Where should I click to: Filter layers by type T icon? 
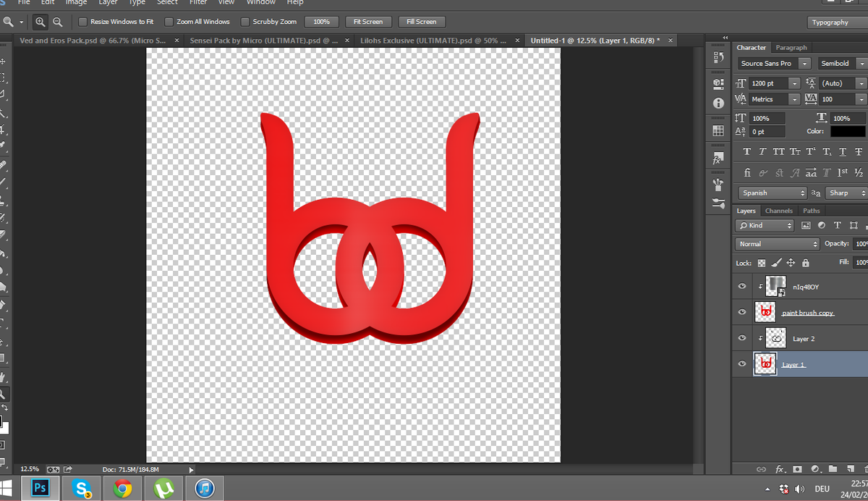[838, 225]
